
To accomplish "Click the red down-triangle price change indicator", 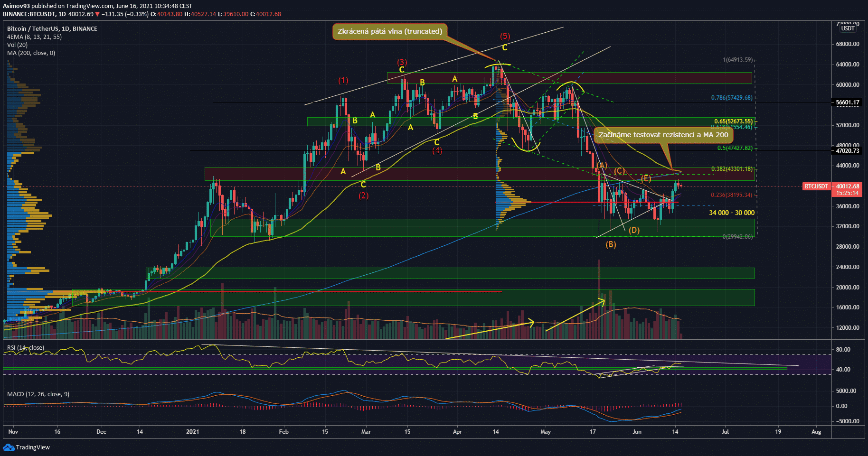I will [x=97, y=14].
